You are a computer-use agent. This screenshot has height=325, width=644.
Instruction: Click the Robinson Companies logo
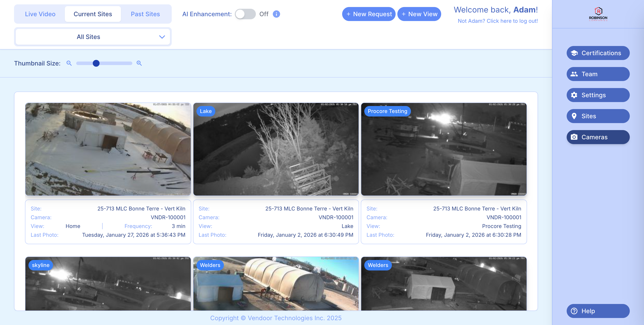pyautogui.click(x=598, y=14)
